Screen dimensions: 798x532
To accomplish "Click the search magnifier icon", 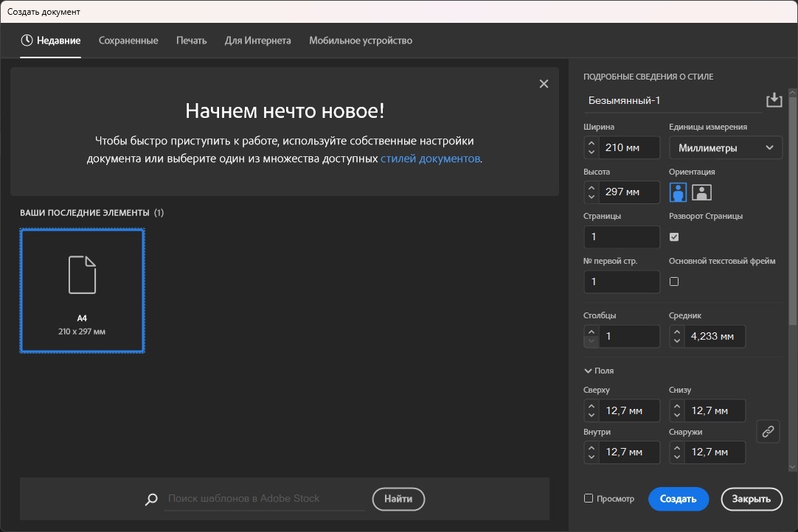I will click(x=151, y=500).
